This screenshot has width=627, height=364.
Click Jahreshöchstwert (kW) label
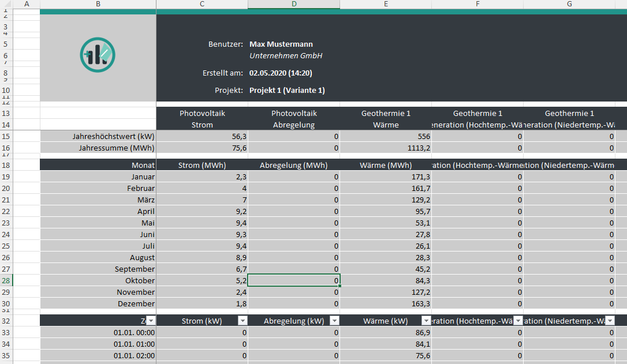point(113,136)
